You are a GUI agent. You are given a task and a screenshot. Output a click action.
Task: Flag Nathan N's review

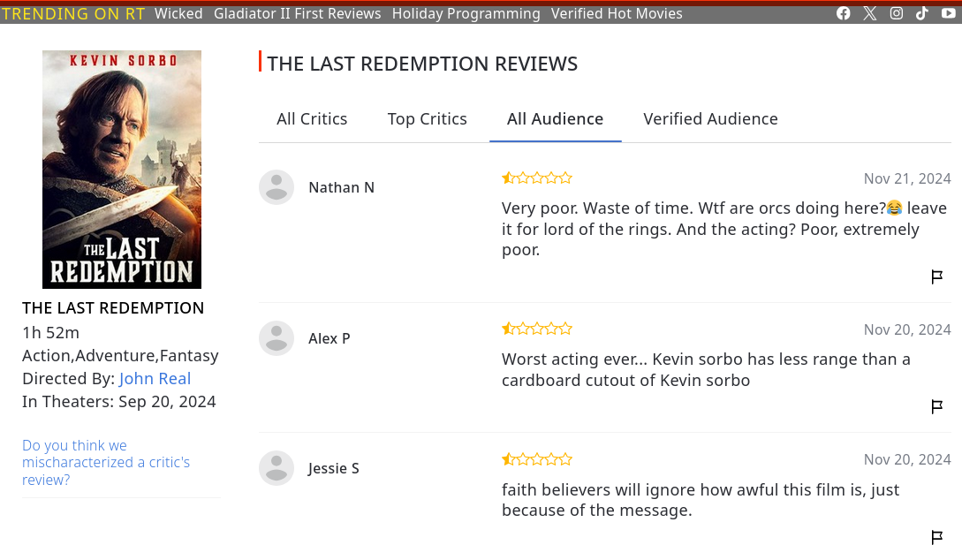(937, 276)
